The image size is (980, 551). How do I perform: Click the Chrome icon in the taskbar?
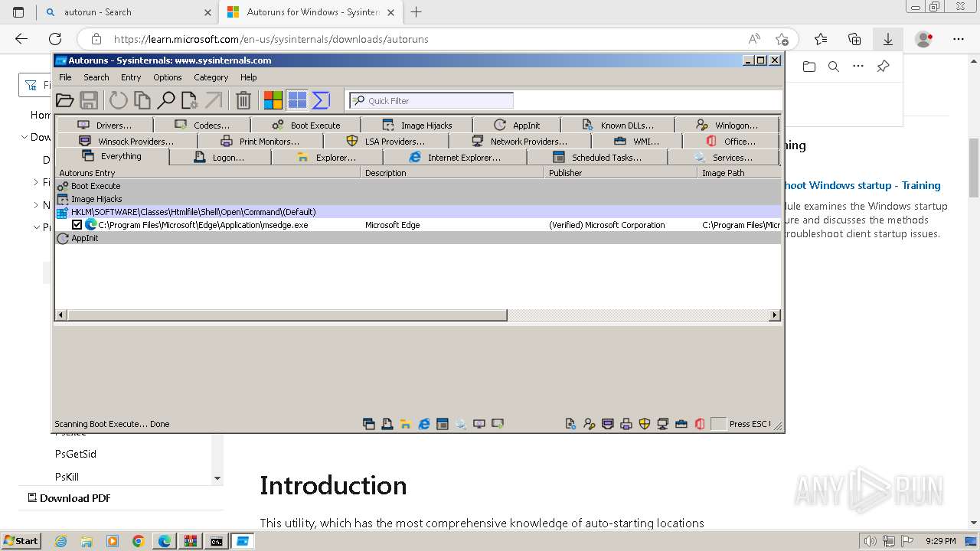click(x=139, y=541)
